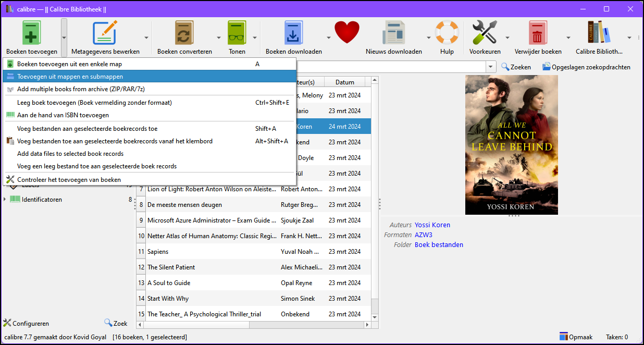Click the Zoek button at bottom left
Screen dimensions: 644x345
coord(116,323)
